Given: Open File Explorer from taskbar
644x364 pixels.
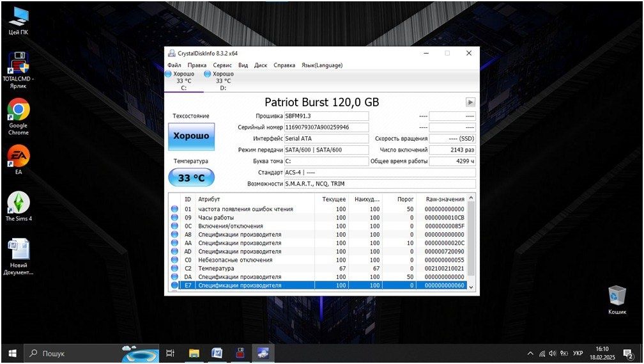Looking at the screenshot, I should (x=194, y=353).
